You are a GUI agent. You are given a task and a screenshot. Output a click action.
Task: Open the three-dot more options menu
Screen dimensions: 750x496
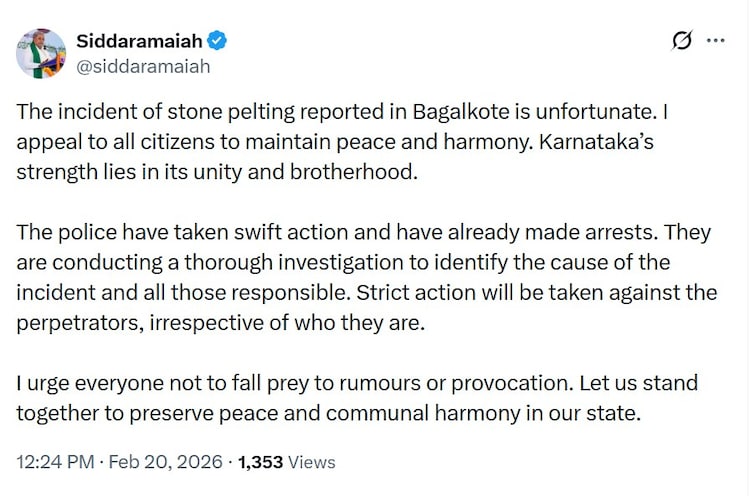point(716,41)
